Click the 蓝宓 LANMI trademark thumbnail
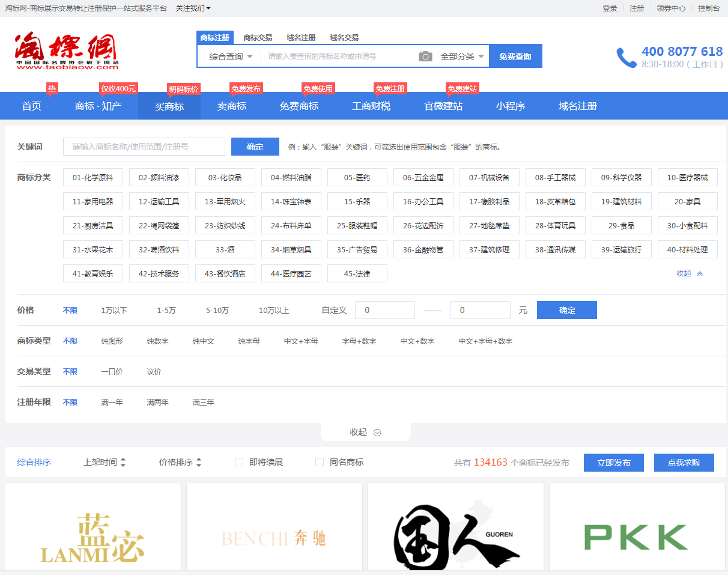The height and width of the screenshot is (575, 728). point(93,529)
